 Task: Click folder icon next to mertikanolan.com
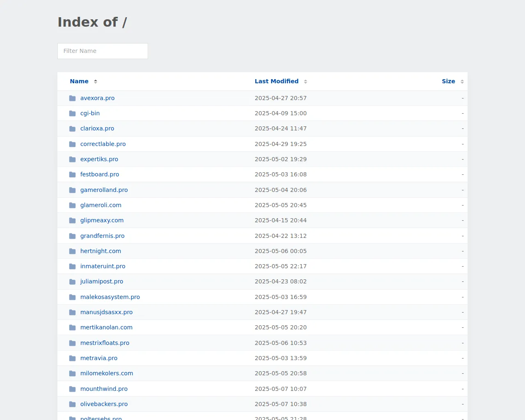tap(73, 327)
